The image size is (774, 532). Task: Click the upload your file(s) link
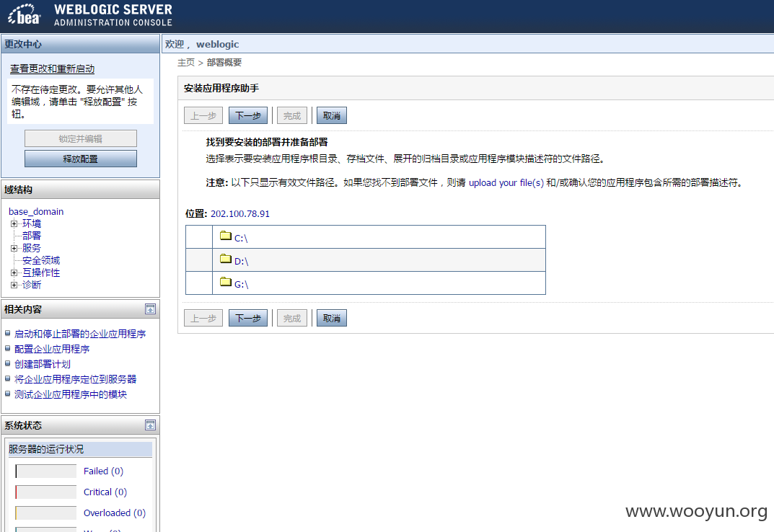pyautogui.click(x=506, y=182)
